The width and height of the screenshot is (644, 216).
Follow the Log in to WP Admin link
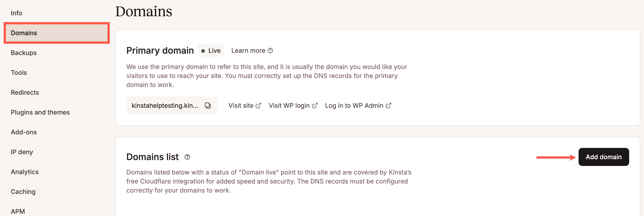tap(354, 106)
